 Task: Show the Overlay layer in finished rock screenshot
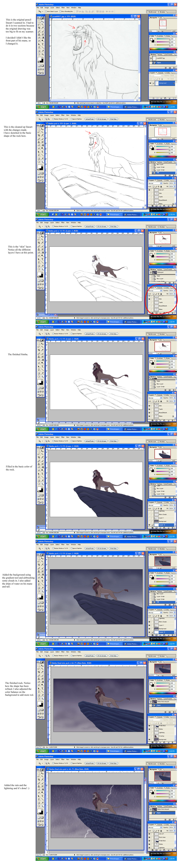[149, 736]
